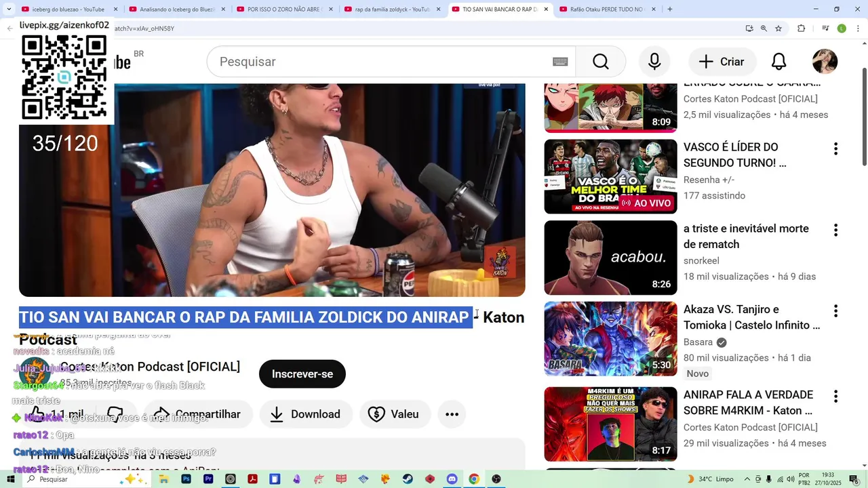Open Premiere Pro from taskbar
868x488 pixels.
pyautogui.click(x=208, y=479)
